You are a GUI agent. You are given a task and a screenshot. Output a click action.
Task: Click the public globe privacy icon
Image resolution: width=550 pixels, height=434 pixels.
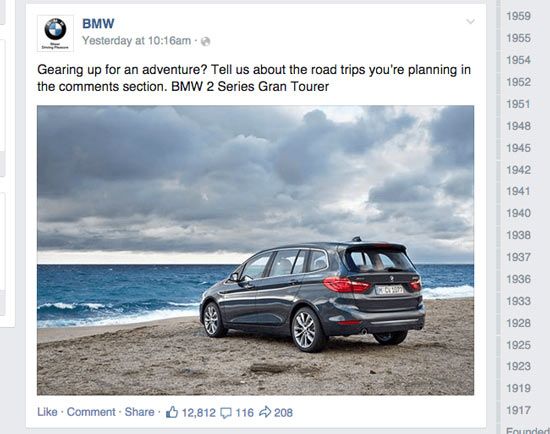206,41
